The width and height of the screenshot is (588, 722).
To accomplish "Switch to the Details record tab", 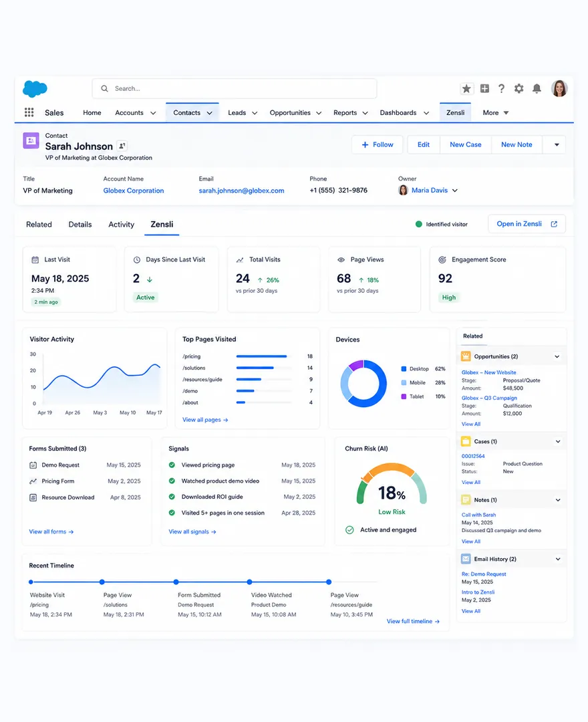I will coord(80,224).
